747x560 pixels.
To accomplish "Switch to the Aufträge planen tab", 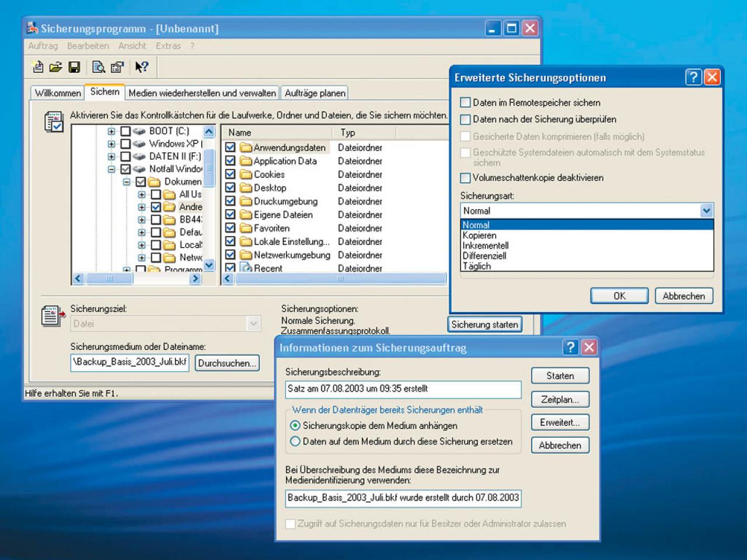I will click(315, 93).
